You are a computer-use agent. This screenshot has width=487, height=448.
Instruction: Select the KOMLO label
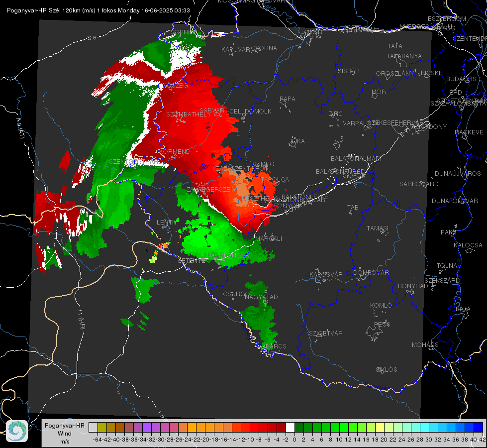click(x=381, y=306)
